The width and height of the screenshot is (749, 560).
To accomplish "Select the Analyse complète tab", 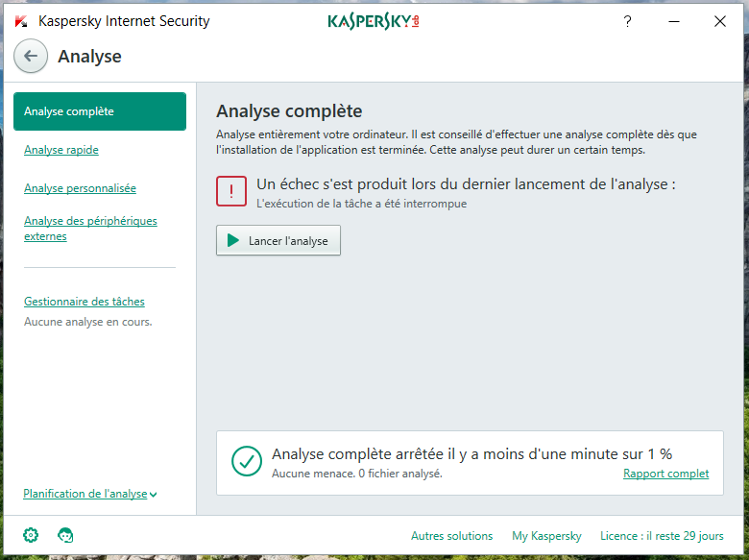I will tap(100, 111).
